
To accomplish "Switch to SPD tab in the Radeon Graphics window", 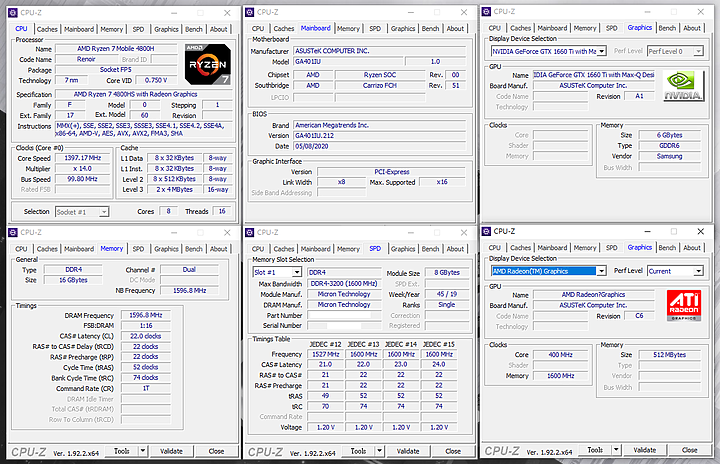I will pos(612,248).
